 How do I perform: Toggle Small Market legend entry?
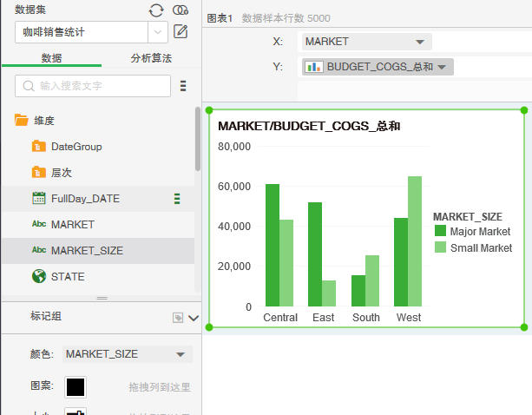472,247
